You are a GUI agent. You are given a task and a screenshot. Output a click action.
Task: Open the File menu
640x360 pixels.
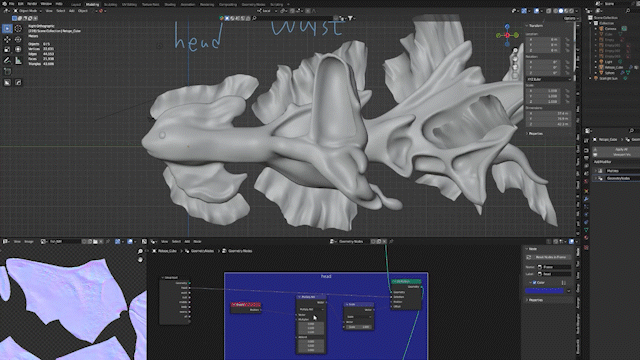click(11, 4)
